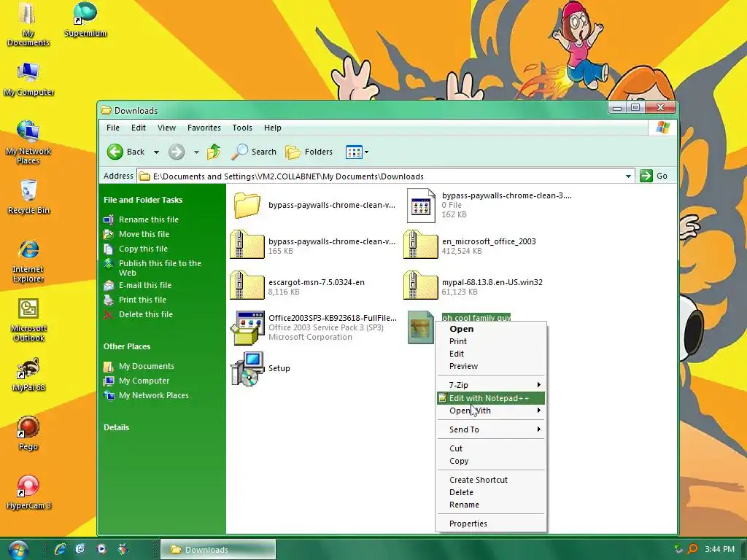Image resolution: width=747 pixels, height=560 pixels.
Task: Collapse the File and Folder Tasks header
Action: (x=143, y=200)
